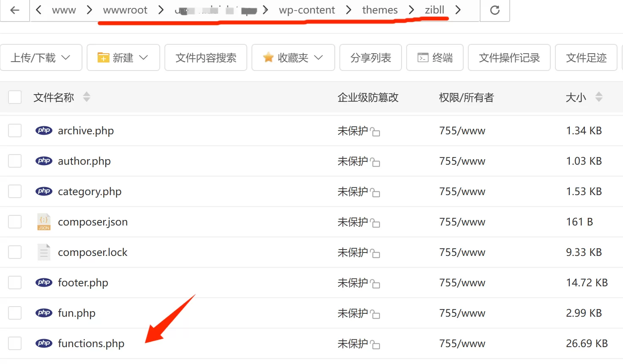Expand the 上传/下载 dropdown

click(41, 57)
